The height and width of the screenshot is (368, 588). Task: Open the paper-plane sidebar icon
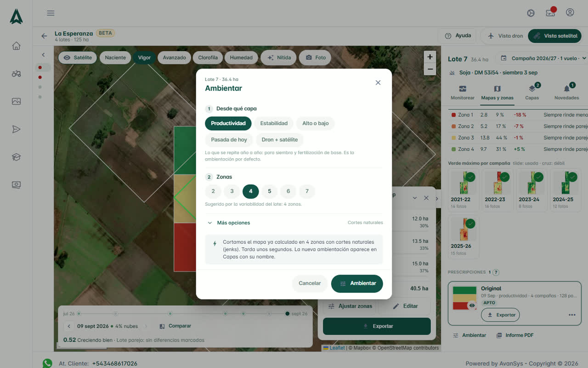coord(16,129)
